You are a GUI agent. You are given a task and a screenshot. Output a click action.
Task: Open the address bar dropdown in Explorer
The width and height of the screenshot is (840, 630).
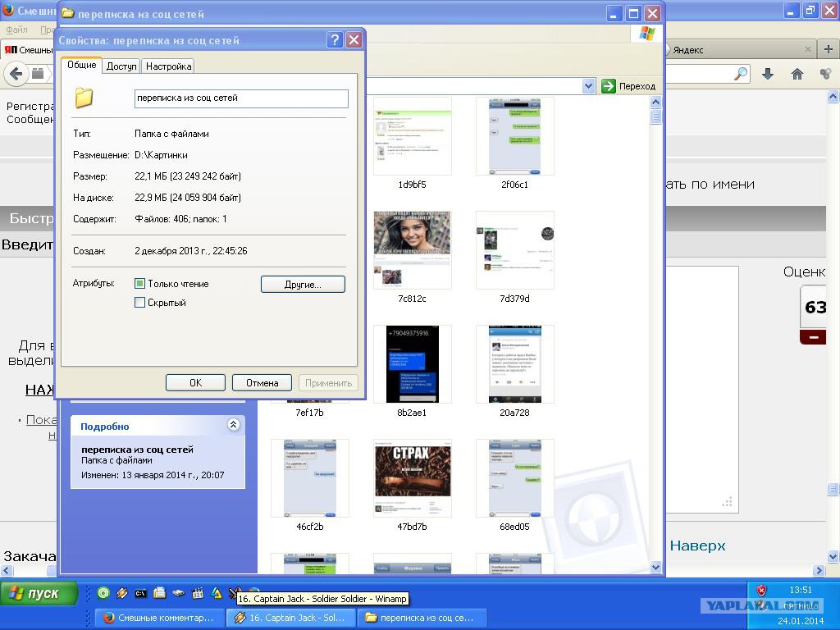point(588,86)
